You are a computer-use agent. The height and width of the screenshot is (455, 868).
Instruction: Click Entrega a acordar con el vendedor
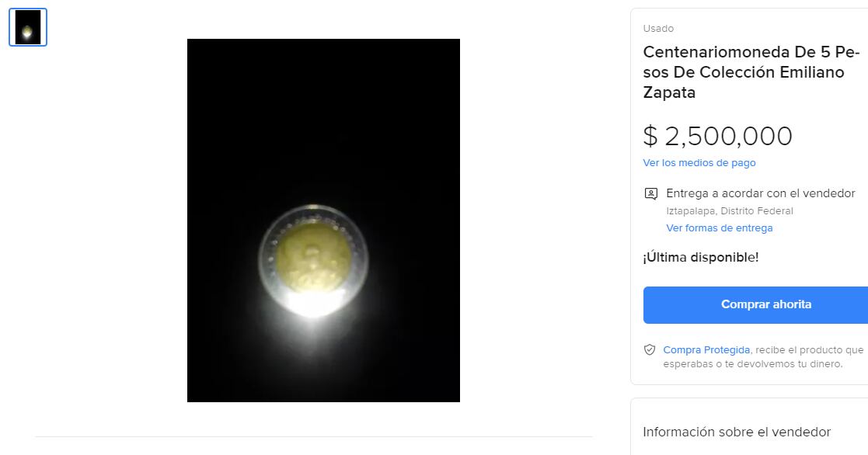point(760,193)
